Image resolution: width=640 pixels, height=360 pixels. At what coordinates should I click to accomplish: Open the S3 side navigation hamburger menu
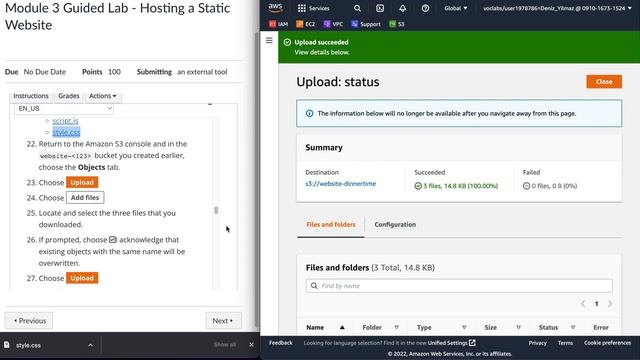click(x=269, y=40)
